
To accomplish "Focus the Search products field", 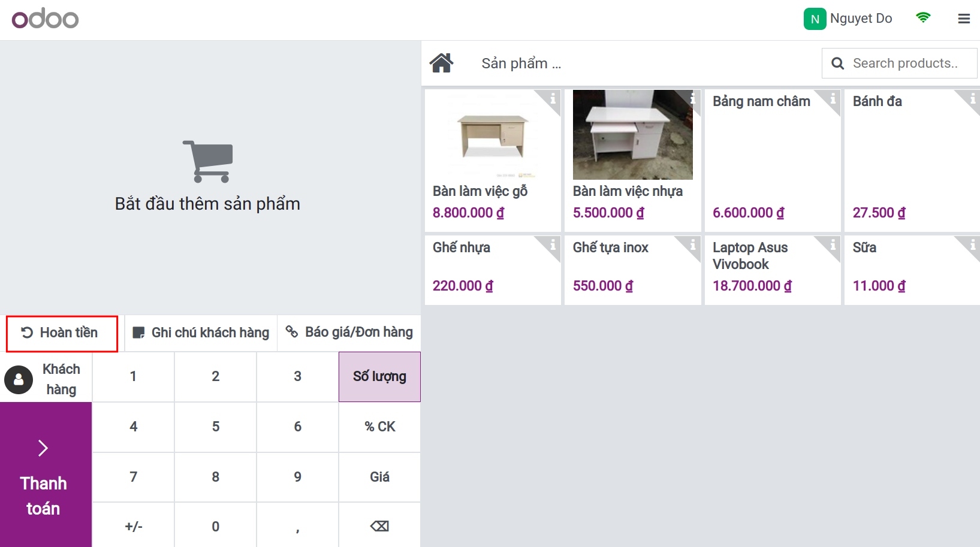I will 905,64.
